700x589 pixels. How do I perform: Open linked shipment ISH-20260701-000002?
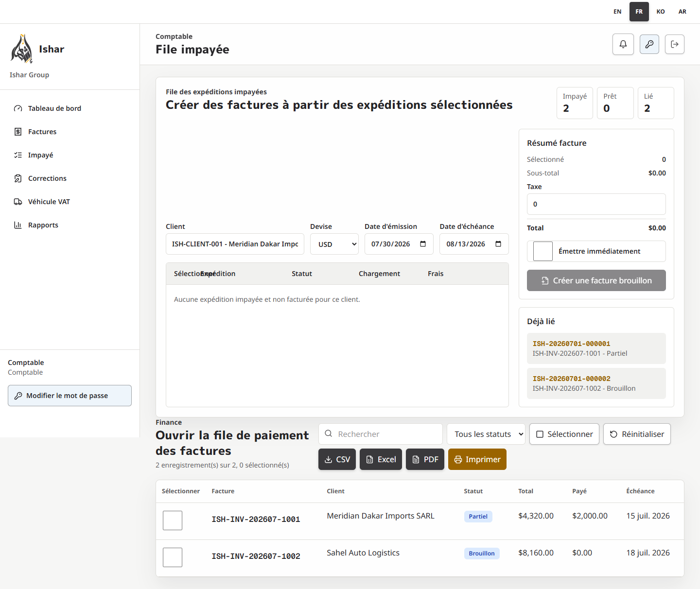pos(596,383)
